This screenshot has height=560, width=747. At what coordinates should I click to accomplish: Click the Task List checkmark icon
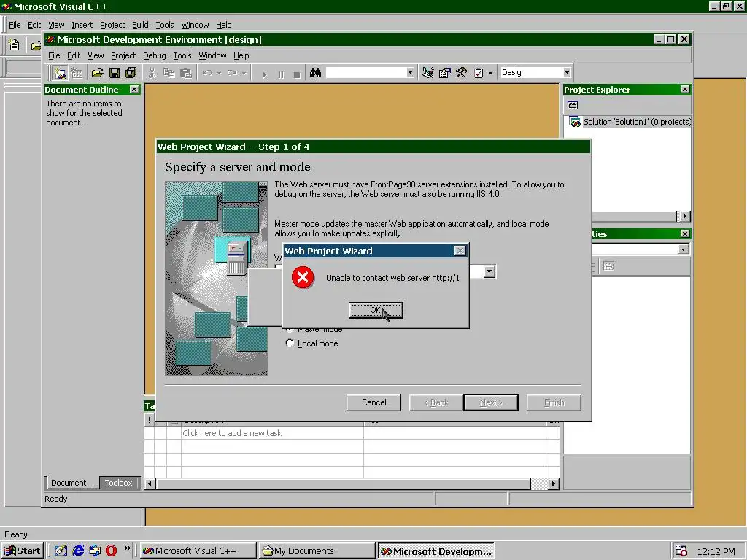[x=479, y=73]
